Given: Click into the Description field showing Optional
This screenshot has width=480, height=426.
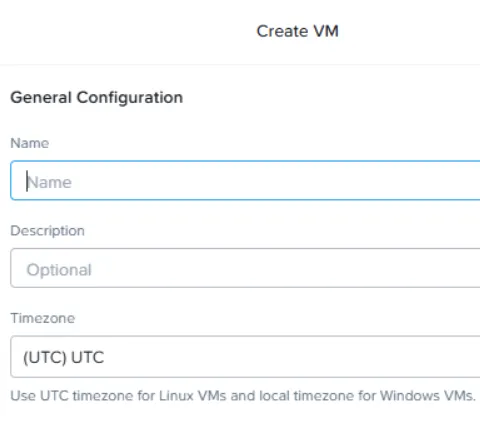Looking at the screenshot, I should tap(245, 268).
